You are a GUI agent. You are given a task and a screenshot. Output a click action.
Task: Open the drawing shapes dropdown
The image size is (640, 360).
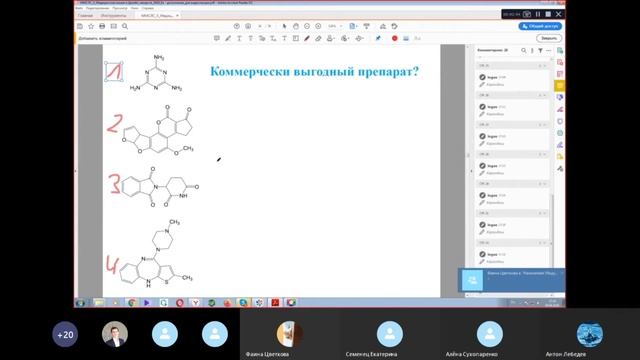pyautogui.click(x=360, y=38)
